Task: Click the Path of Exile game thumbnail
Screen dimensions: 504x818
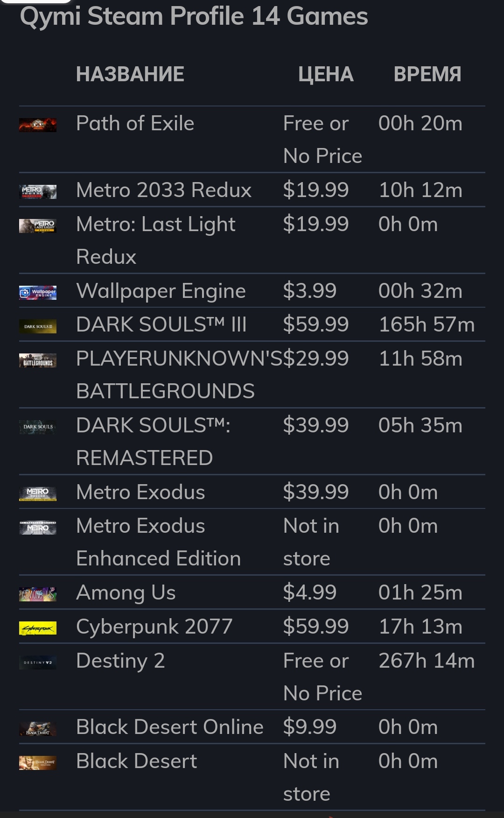Action: (38, 125)
